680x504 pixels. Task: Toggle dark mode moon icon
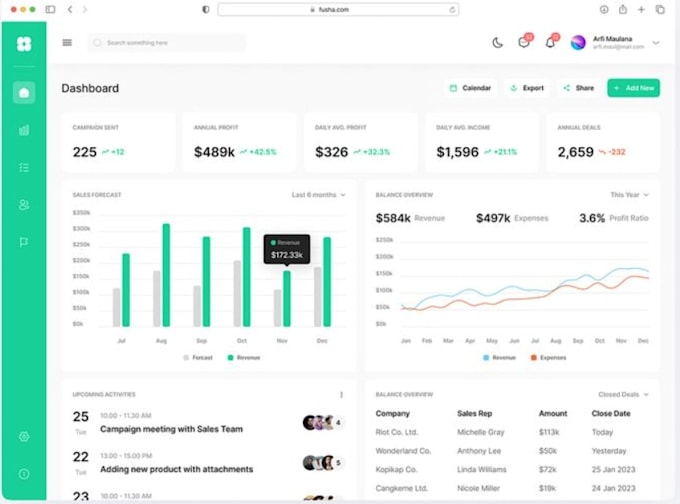497,43
